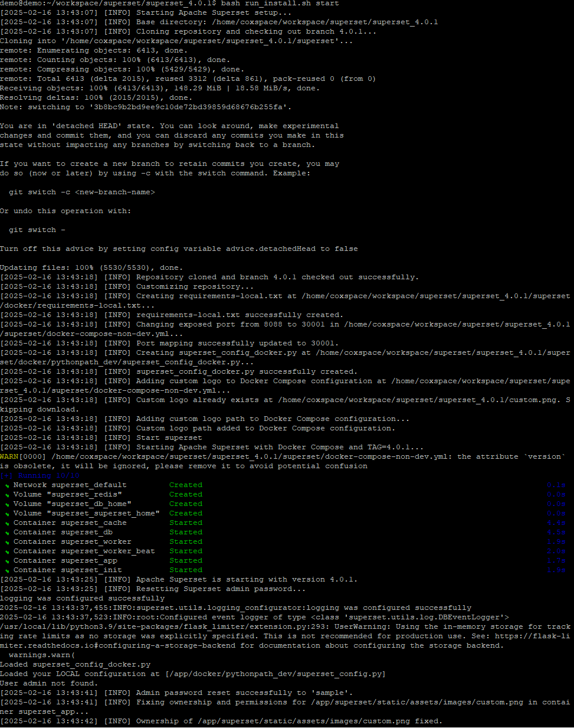Click the check mark beside Container superset_app

point(7,561)
